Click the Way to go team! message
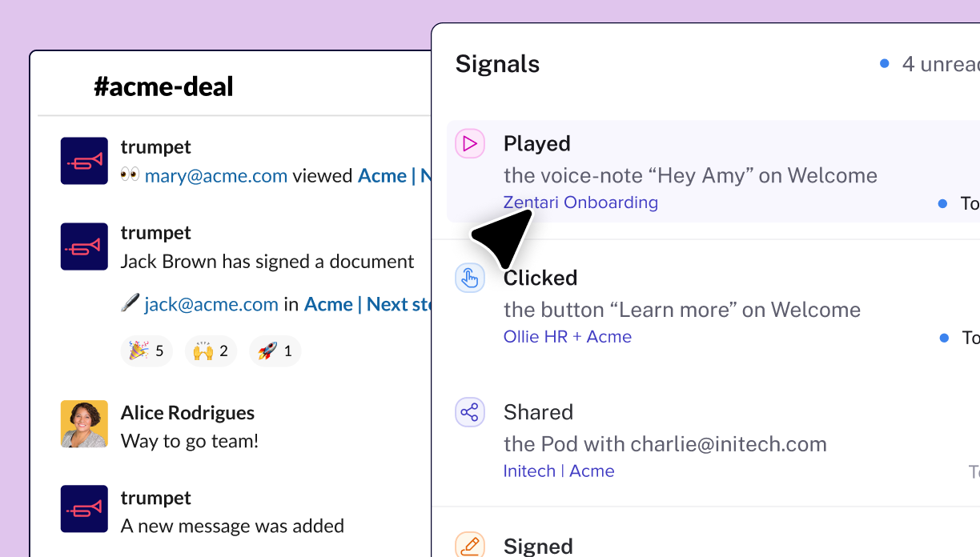Viewport: 980px width, 557px height. pos(190,441)
